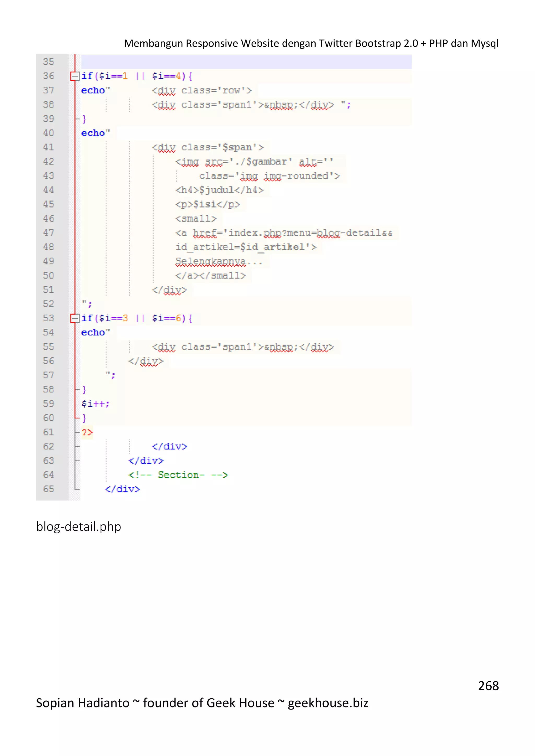535x756 pixels.
Task: Click the 'blog-detail.php' filename caption
Action: coord(79,527)
